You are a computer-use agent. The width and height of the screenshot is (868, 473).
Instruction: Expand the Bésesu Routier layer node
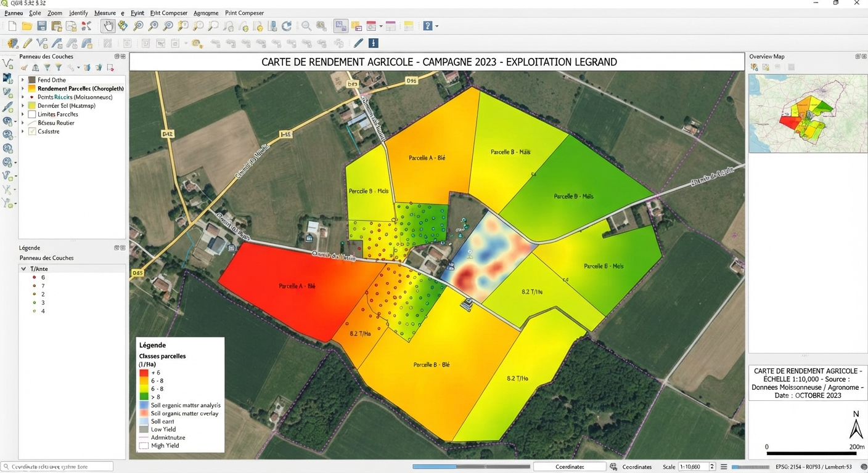pyautogui.click(x=23, y=123)
